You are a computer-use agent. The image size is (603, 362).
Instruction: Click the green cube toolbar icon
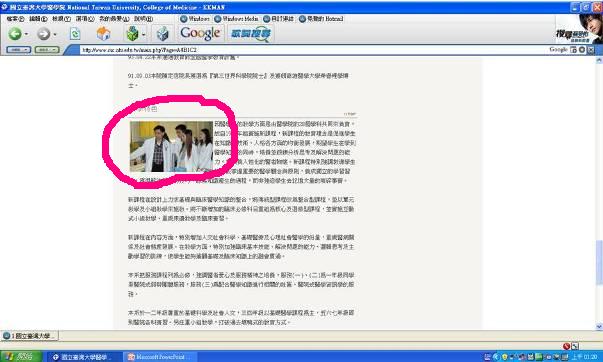tap(132, 34)
